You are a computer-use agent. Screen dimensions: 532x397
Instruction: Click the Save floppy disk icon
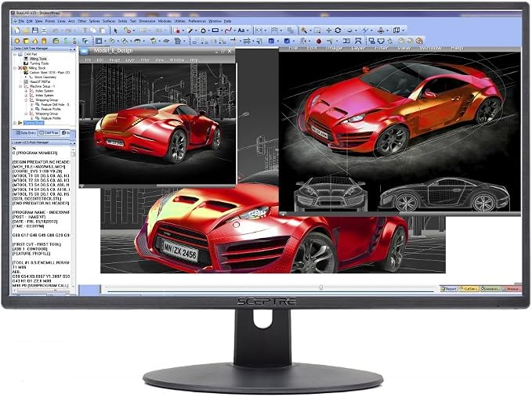click(35, 31)
